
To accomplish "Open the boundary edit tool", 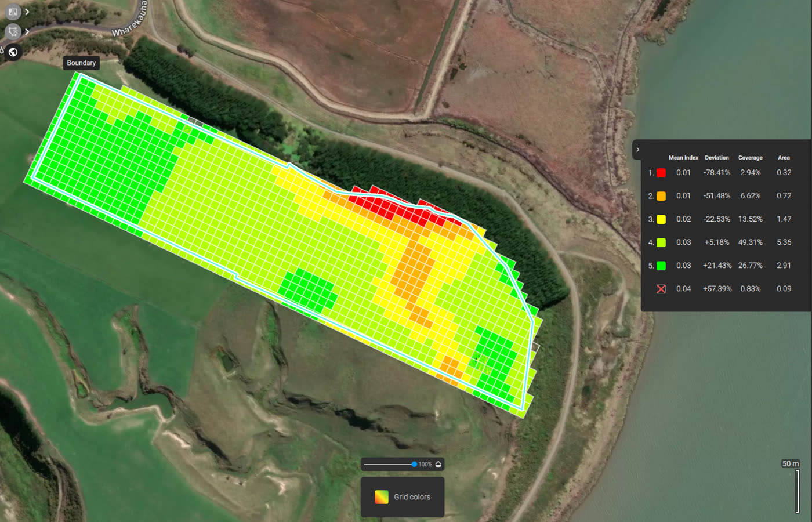I will tap(13, 31).
